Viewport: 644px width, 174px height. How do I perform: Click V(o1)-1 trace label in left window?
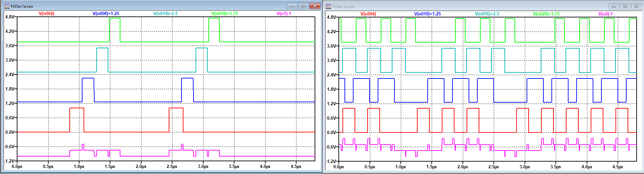tap(284, 14)
